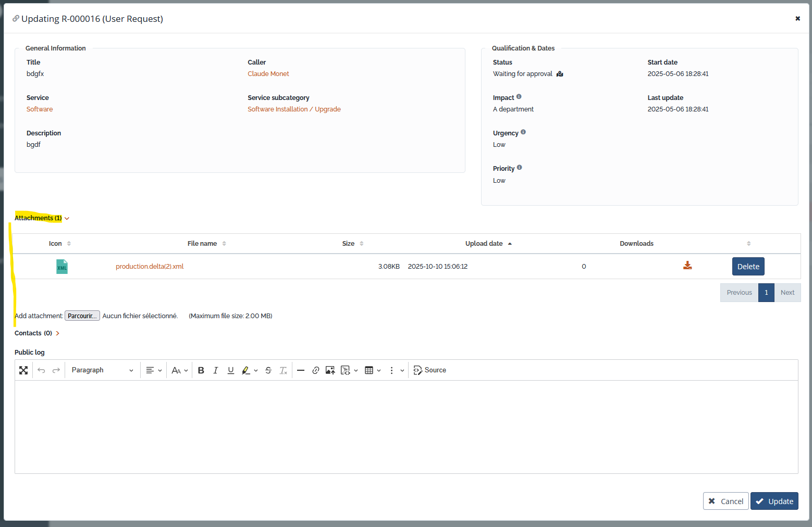Sort attachments by File name column

coord(202,244)
